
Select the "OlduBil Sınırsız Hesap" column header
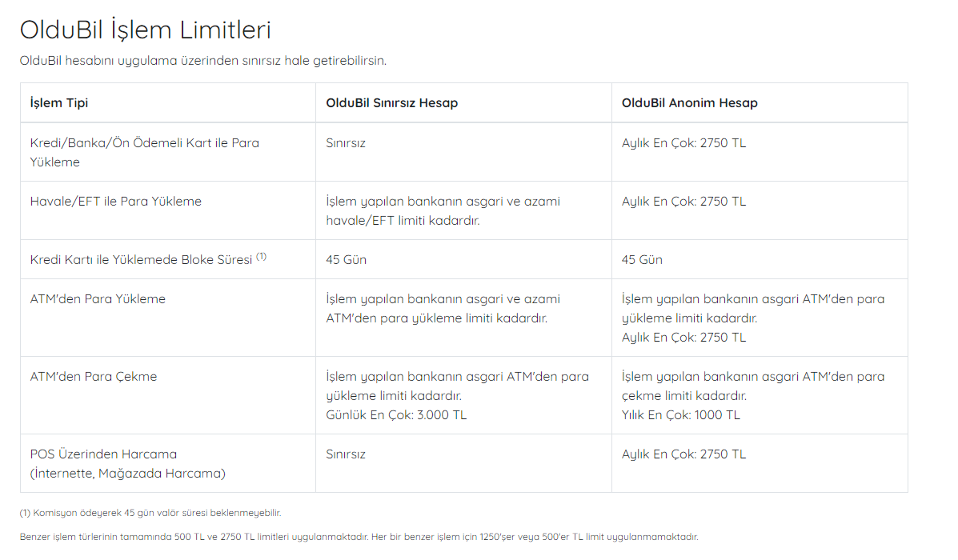391,103
